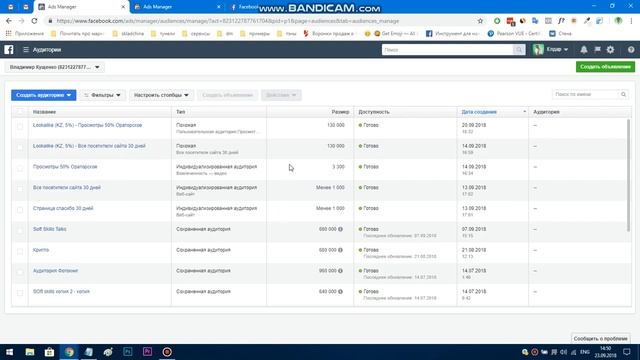The image size is (640, 360).
Task: Click Сообщить о проблеме button
Action: coord(600,339)
